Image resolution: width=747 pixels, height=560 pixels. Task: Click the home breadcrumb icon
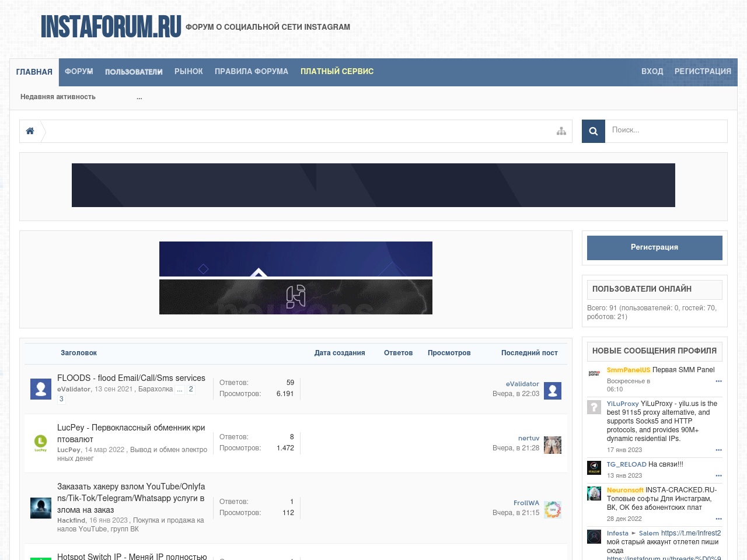click(30, 131)
